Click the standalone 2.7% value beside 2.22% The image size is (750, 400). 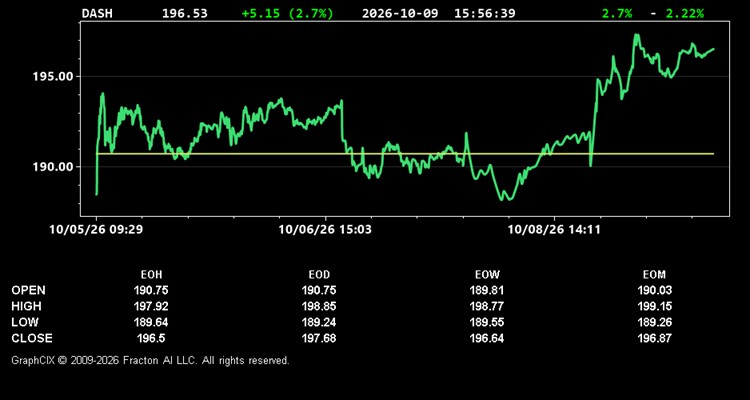[x=617, y=13]
